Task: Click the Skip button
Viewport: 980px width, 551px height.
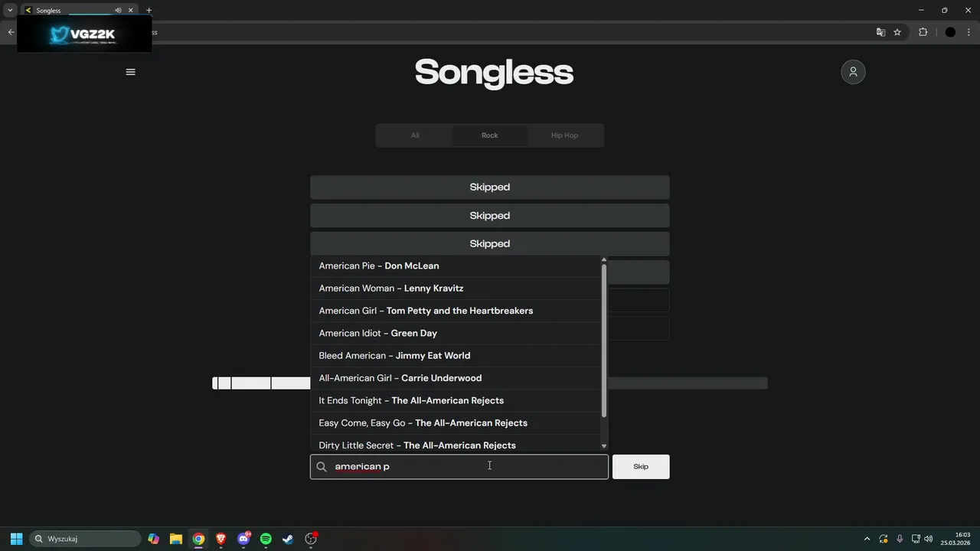Action: click(x=641, y=467)
